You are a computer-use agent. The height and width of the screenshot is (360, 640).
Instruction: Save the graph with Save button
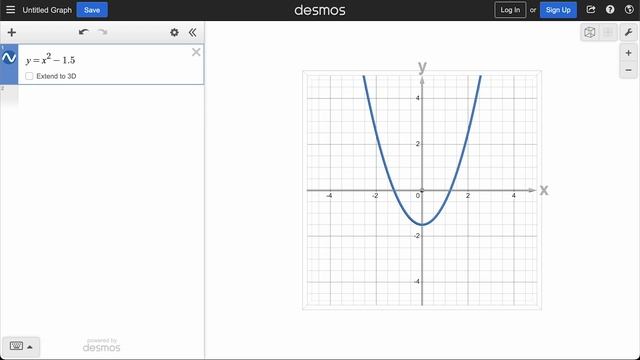(92, 10)
